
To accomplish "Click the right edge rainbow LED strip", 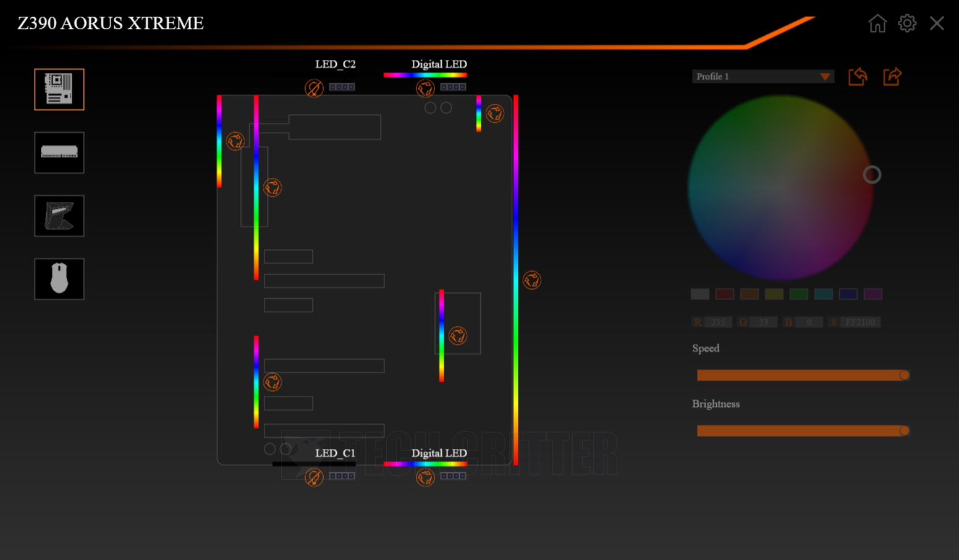I will pos(516,280).
